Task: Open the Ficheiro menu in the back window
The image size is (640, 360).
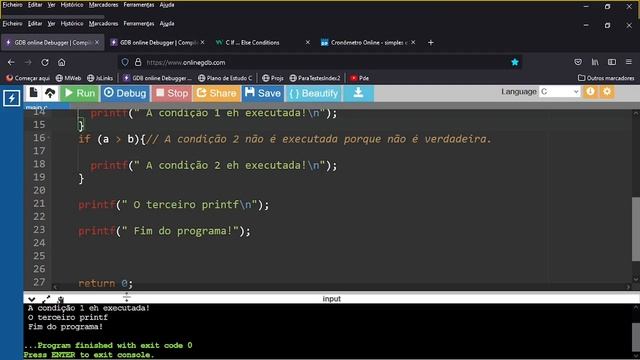Action: (x=12, y=5)
